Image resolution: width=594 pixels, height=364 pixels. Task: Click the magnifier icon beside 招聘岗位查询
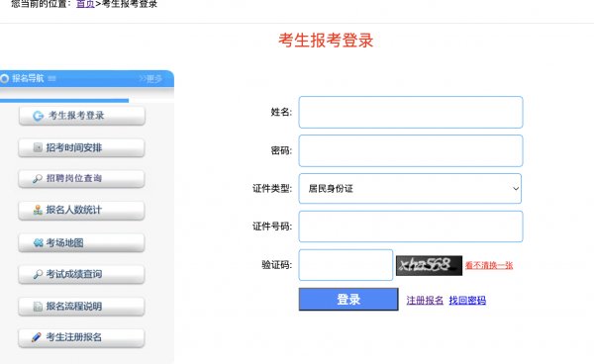click(38, 179)
